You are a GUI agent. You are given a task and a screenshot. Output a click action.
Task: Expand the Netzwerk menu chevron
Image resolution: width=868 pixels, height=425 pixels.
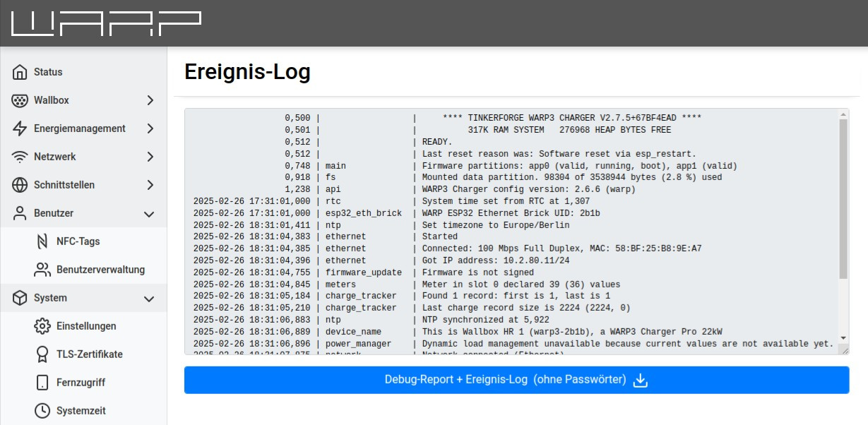point(150,157)
